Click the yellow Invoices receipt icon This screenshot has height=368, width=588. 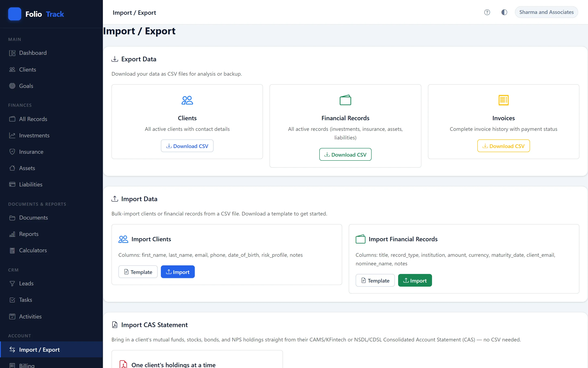tap(503, 100)
